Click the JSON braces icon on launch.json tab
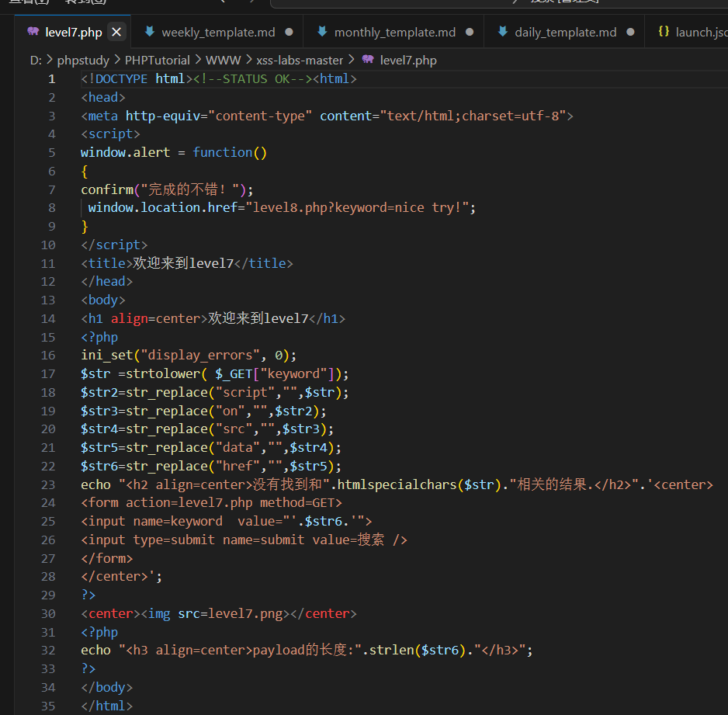This screenshot has width=728, height=715. pos(664,31)
